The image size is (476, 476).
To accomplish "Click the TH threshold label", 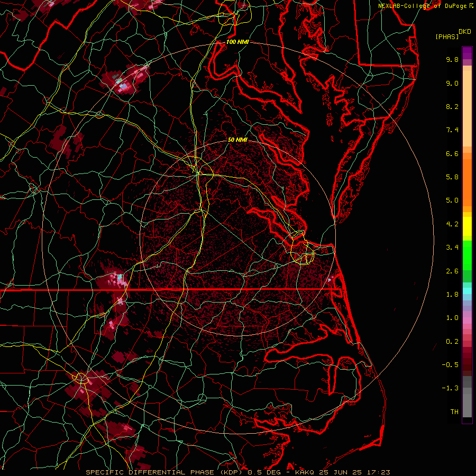I will 454,412.
